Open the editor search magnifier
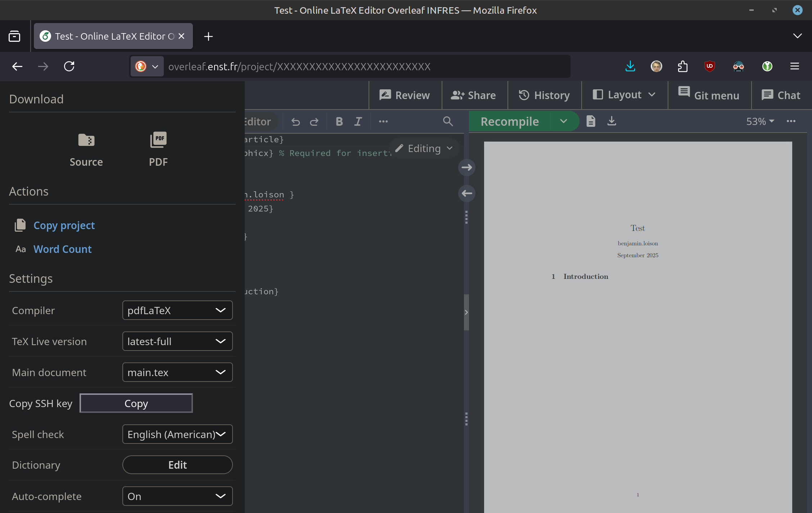The image size is (812, 513). (x=448, y=121)
